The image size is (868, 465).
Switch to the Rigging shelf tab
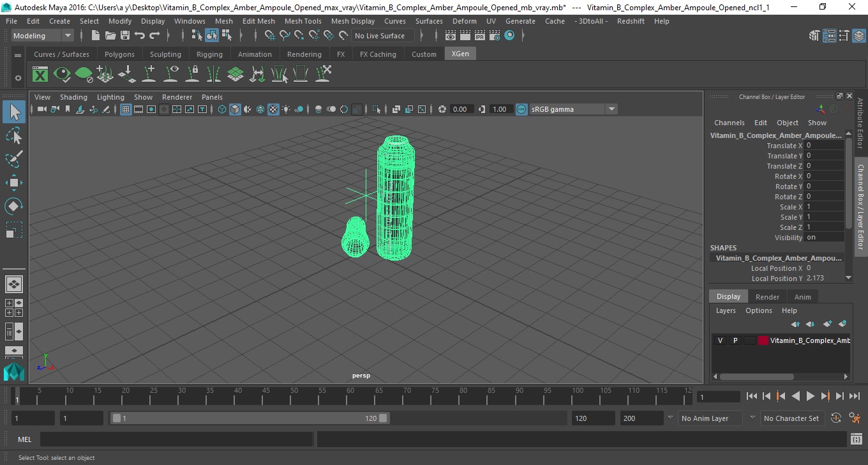click(x=209, y=54)
